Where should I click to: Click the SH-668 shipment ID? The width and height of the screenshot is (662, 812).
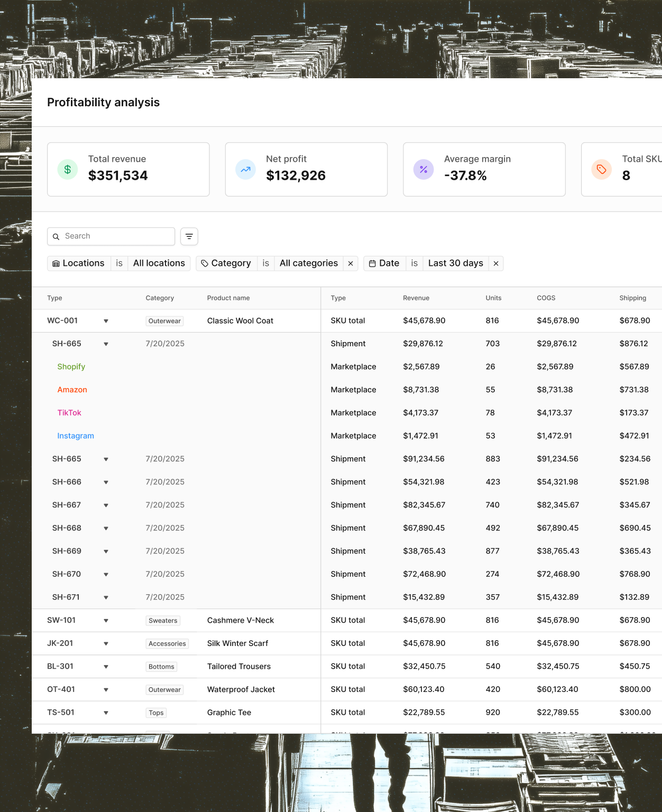(67, 528)
